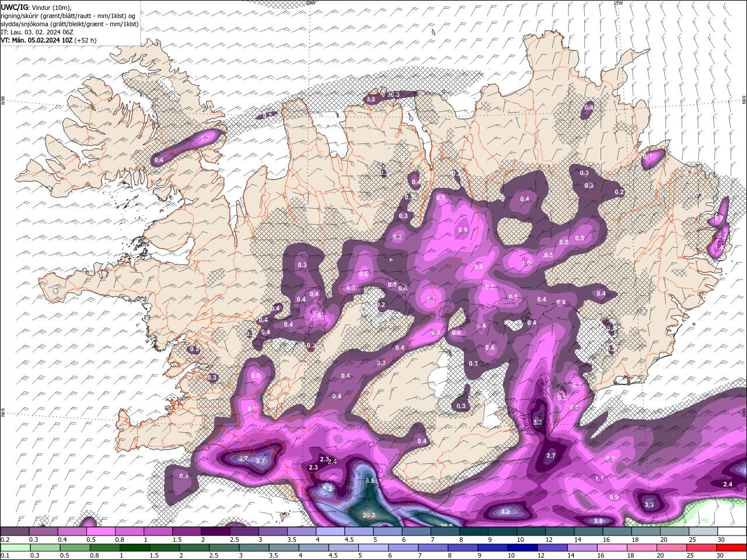Click the bright pink swatch above snow-scale 0.5
The width and height of the screenshot is (747, 560).
[x=101, y=531]
